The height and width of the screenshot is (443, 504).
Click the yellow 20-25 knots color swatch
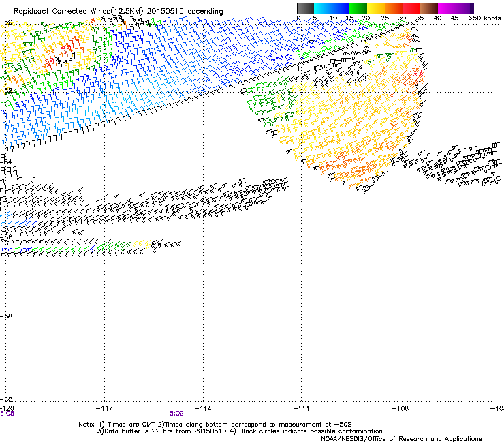coord(376,8)
